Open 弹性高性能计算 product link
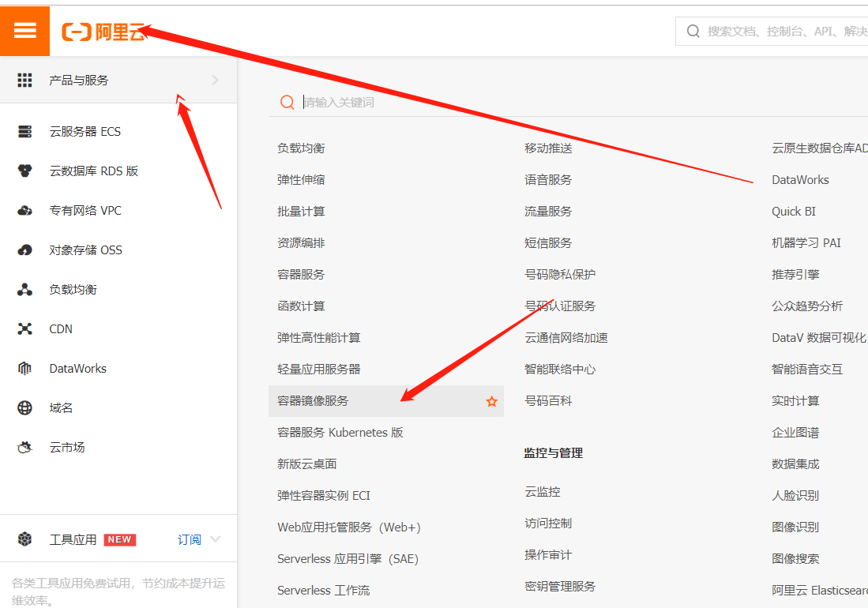Screen dimensions: 868x608 coord(319,337)
